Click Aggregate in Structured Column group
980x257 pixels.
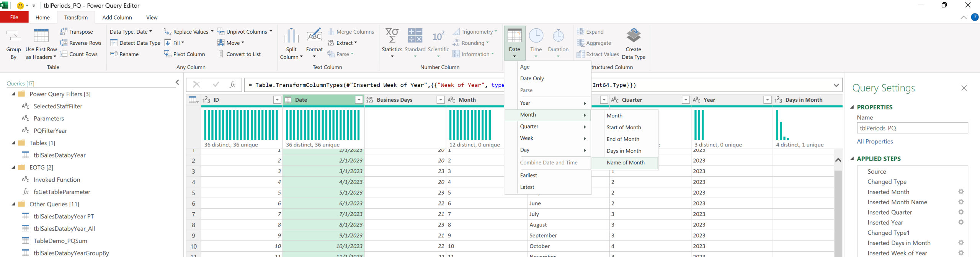pyautogui.click(x=594, y=43)
